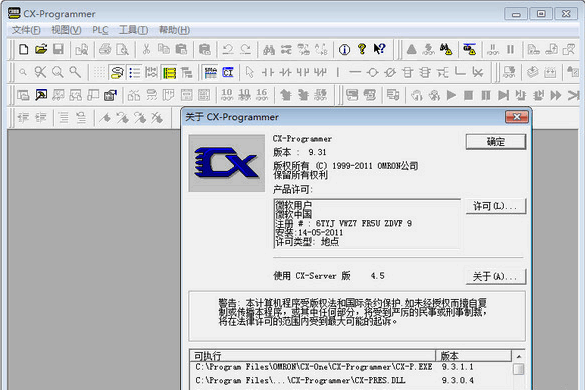Insert a new PLC instruction box

pos(407,72)
